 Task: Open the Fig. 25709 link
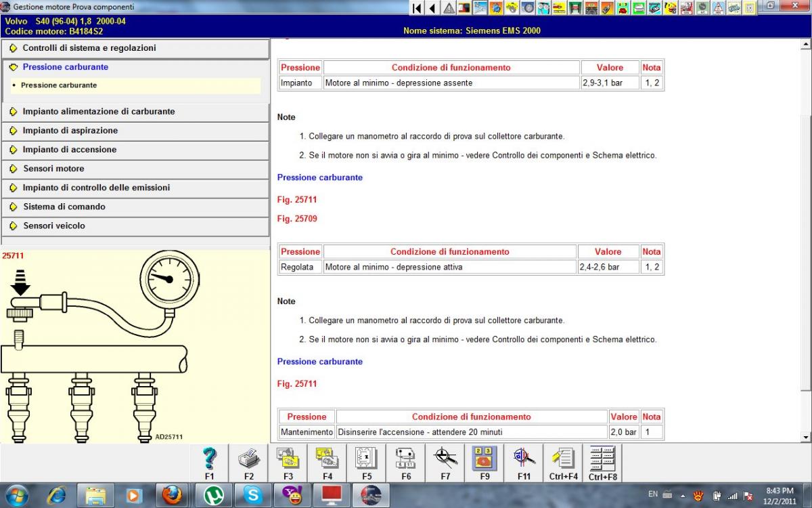297,219
